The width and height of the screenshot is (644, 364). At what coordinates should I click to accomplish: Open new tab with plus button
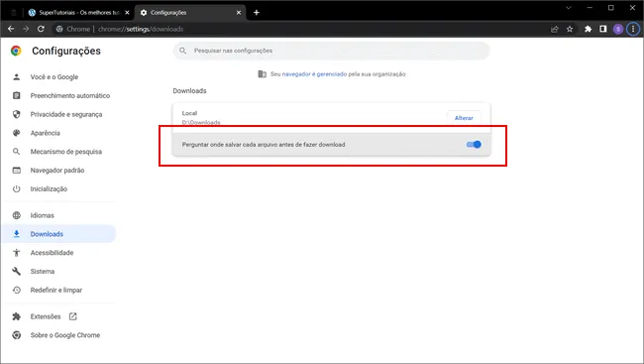pos(257,12)
